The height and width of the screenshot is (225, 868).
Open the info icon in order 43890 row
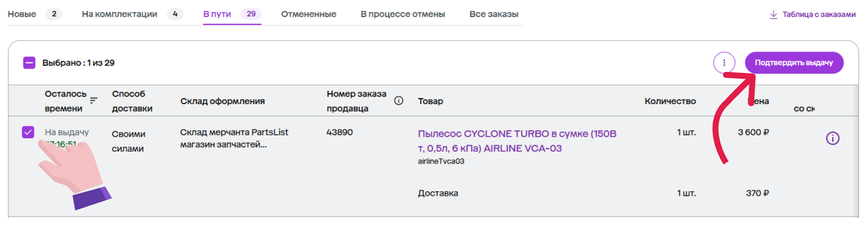click(x=832, y=138)
